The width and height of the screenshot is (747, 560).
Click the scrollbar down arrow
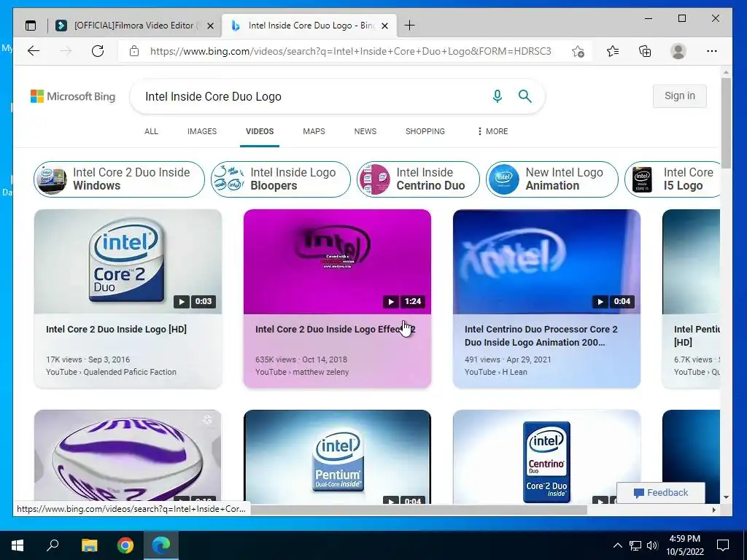tap(726, 497)
